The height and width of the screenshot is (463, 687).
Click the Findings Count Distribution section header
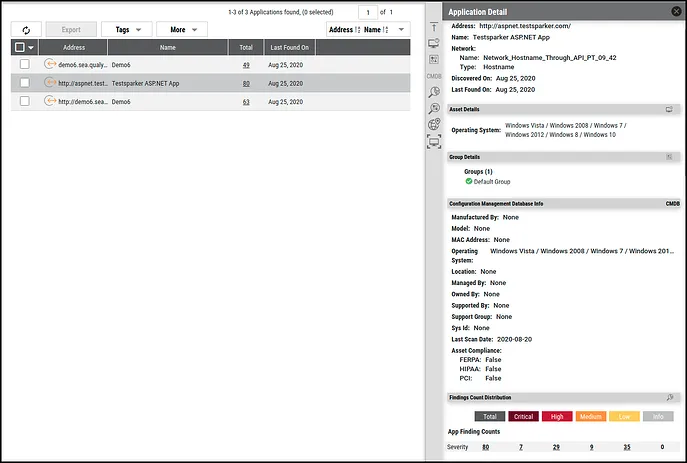(563, 397)
